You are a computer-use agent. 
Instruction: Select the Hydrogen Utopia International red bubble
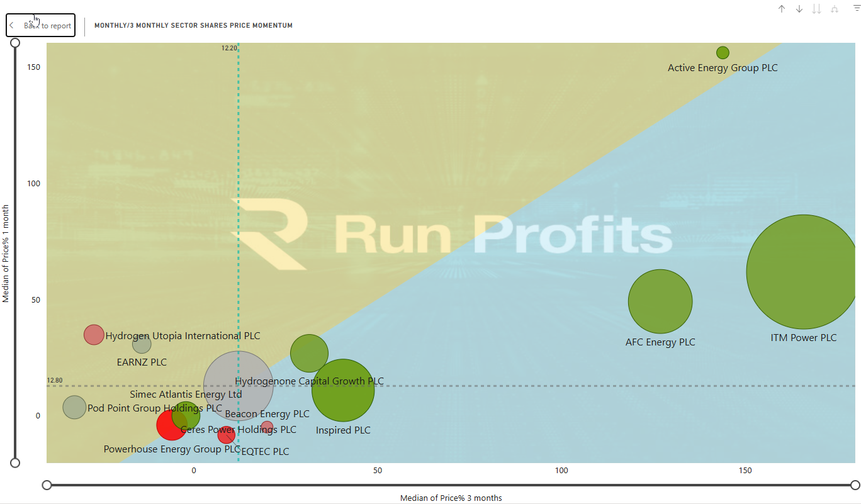click(x=94, y=335)
